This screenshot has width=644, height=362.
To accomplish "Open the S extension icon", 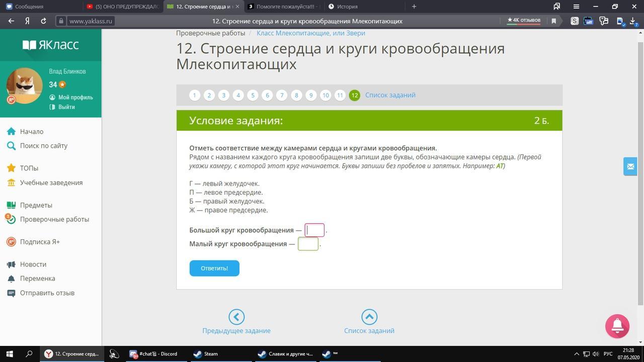I will pos(575,21).
